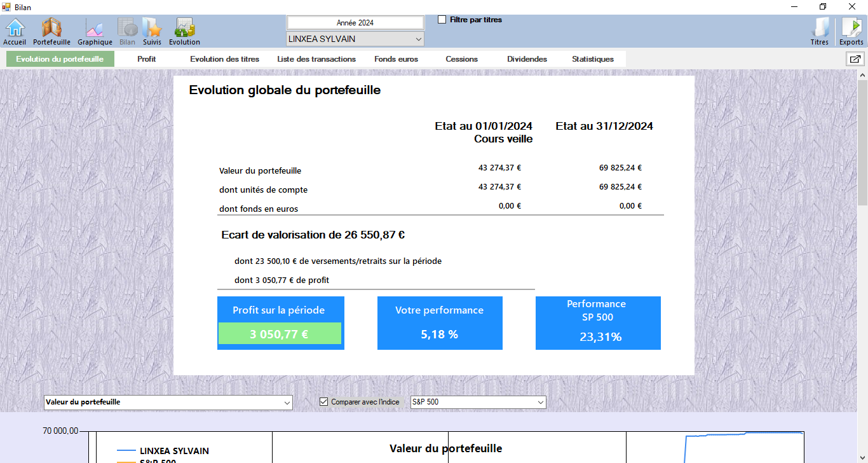Click Performance SP 500 tile

(598, 322)
